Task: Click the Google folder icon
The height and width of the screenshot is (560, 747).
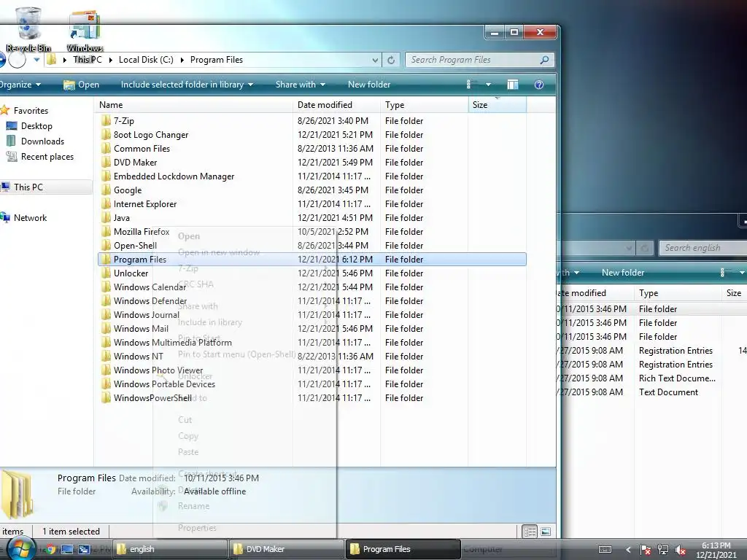Action: coord(106,190)
